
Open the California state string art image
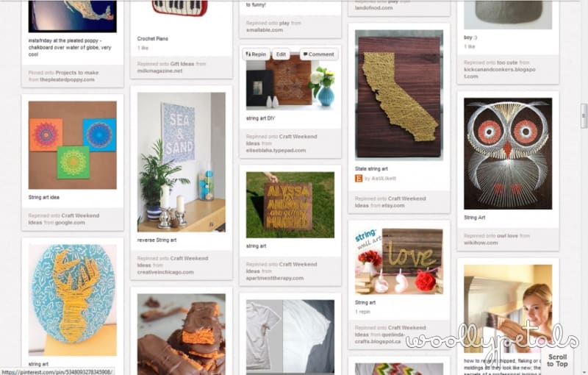point(399,96)
